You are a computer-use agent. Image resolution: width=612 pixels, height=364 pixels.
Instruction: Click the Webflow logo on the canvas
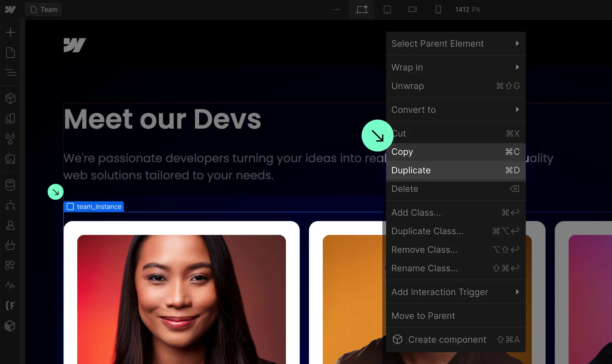click(x=75, y=45)
